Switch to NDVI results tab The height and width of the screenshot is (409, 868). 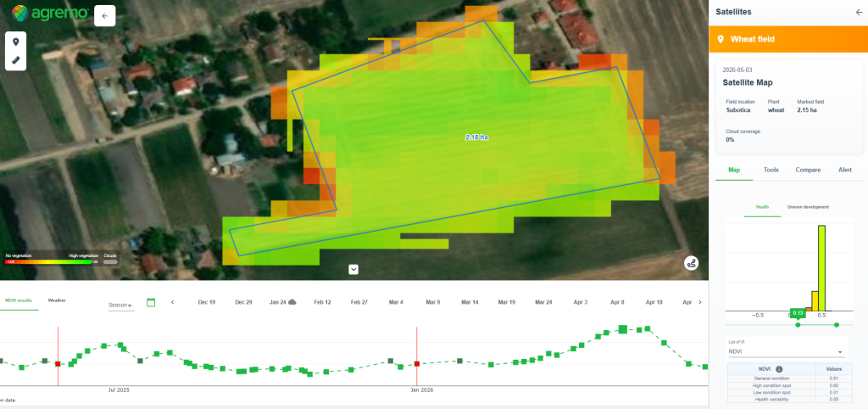pyautogui.click(x=19, y=300)
